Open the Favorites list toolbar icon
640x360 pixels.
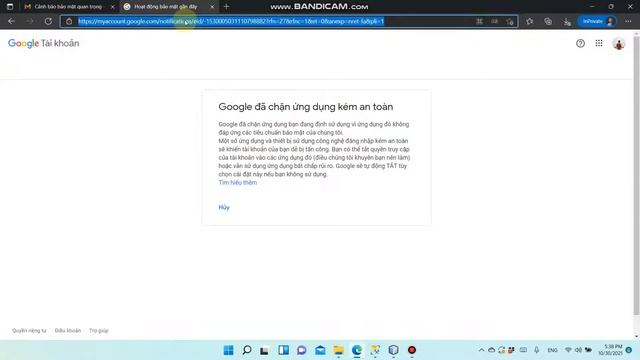tap(529, 21)
